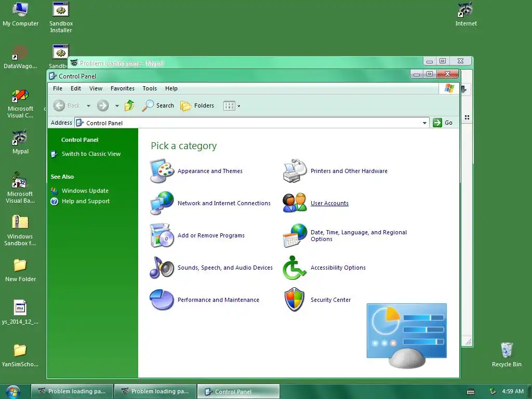The height and width of the screenshot is (399, 532).
Task: Open the Favorites menu
Action: click(x=123, y=88)
